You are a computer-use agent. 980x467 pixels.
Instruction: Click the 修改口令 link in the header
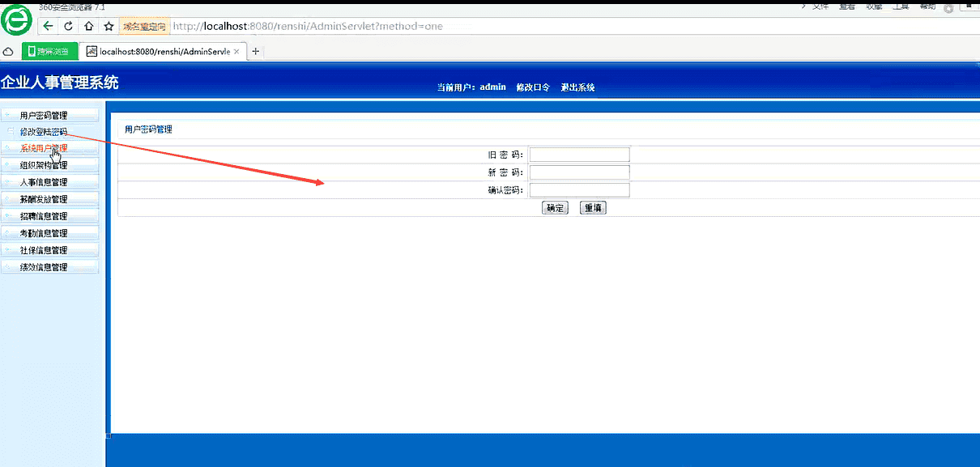tap(533, 87)
